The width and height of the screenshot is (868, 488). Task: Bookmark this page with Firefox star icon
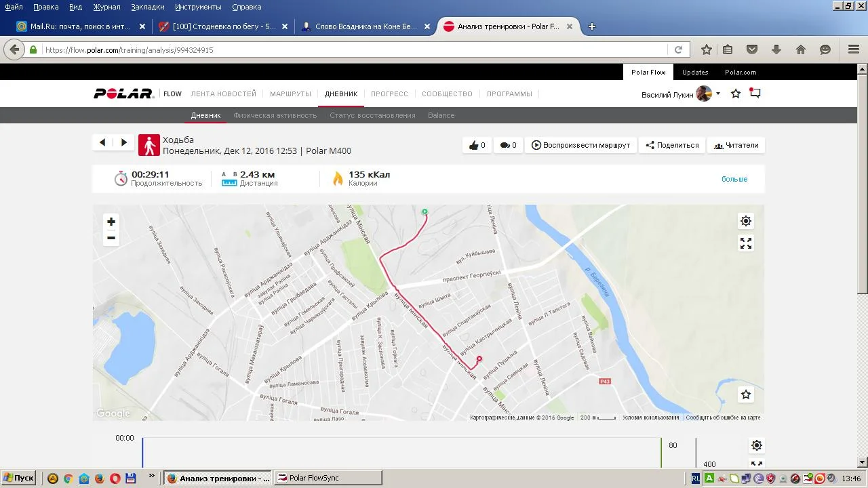[x=706, y=49]
